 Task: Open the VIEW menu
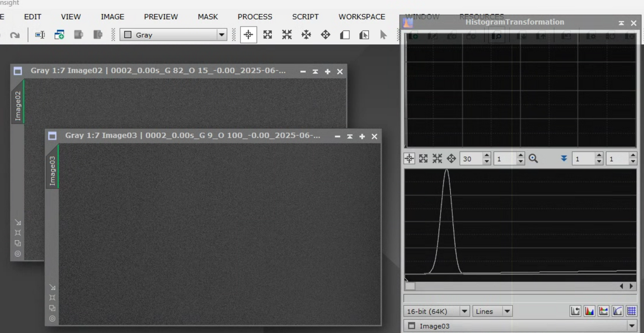click(x=71, y=17)
